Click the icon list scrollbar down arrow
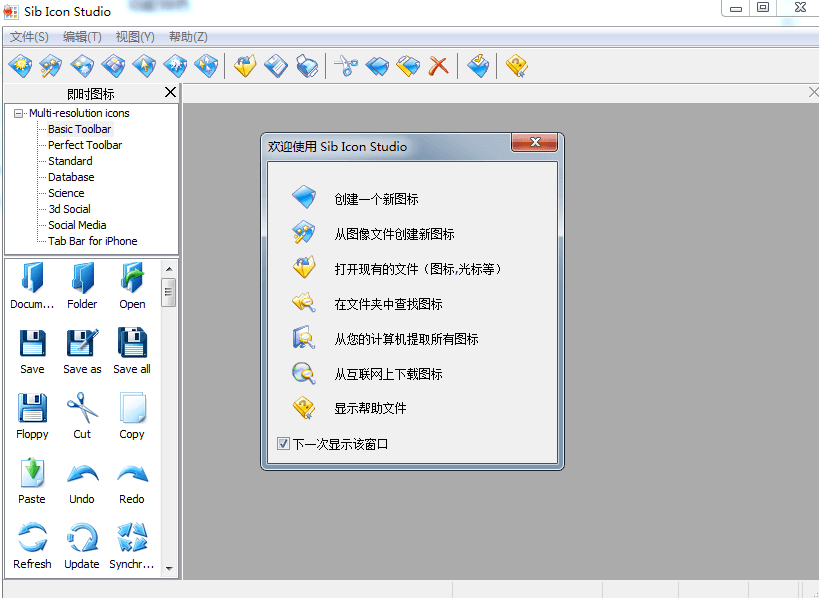Image resolution: width=819 pixels, height=598 pixels. (x=169, y=568)
